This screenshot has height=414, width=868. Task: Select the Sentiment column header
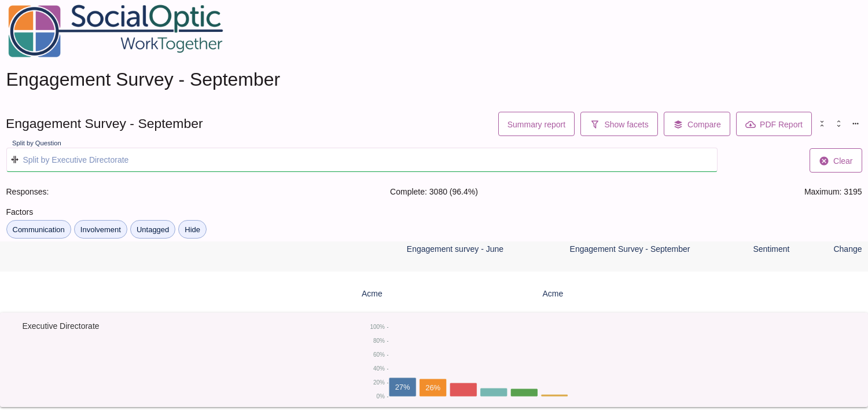771,249
